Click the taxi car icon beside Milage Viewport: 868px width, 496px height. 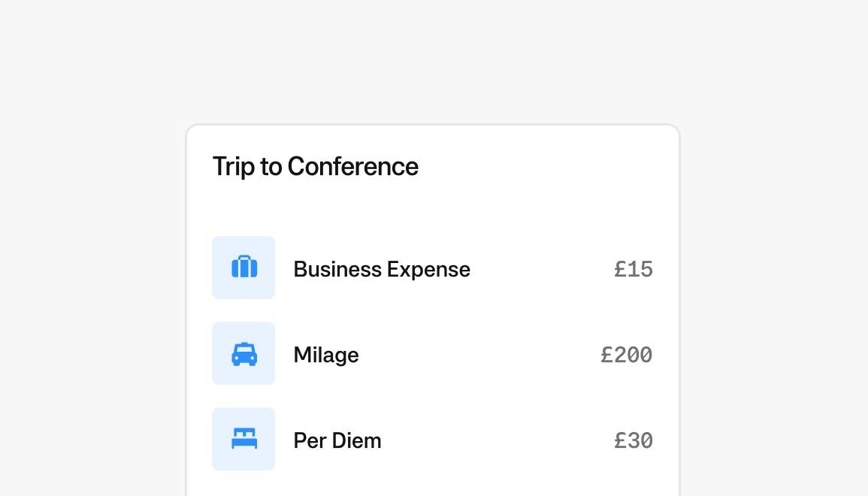(x=244, y=353)
